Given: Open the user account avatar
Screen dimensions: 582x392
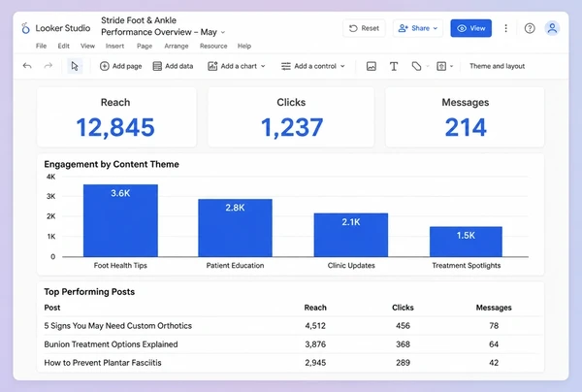Looking at the screenshot, I should point(552,28).
